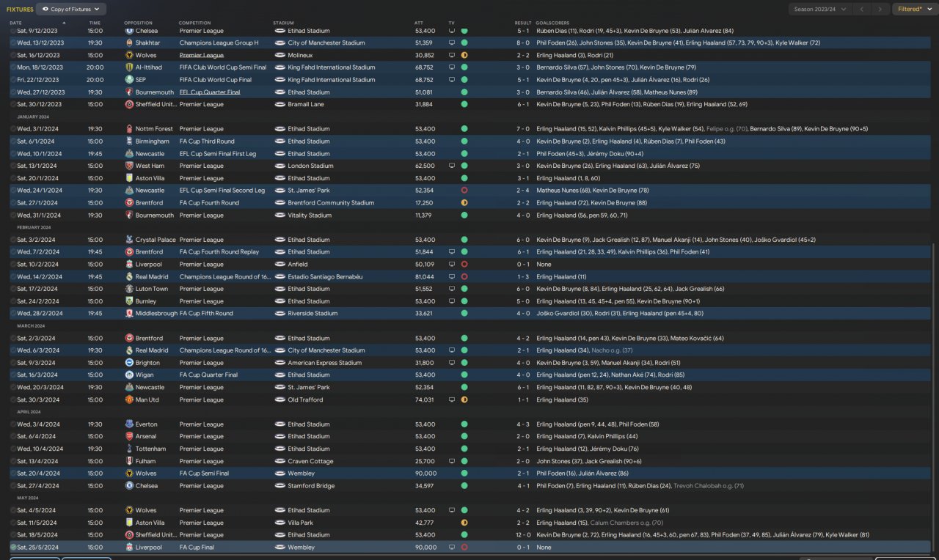Tick the selection circle on the Everton row
939x560 pixels.
click(x=13, y=424)
